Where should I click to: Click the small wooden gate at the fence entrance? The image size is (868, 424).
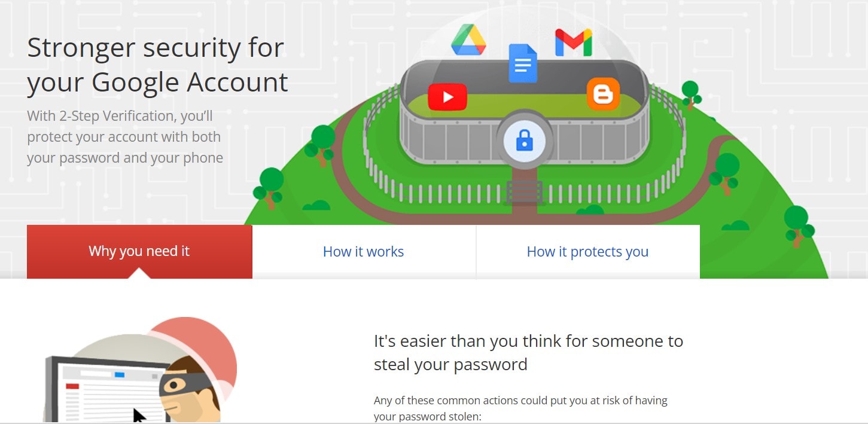525,193
